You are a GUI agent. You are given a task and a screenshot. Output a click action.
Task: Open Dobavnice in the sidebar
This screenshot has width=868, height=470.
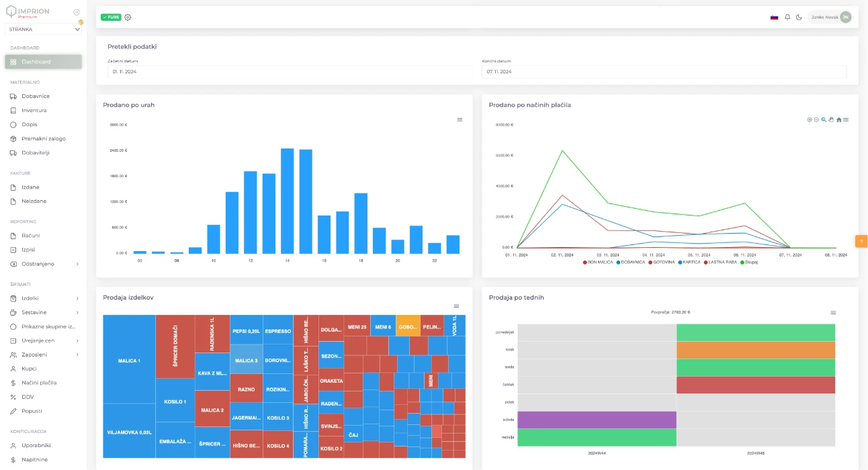pos(35,96)
